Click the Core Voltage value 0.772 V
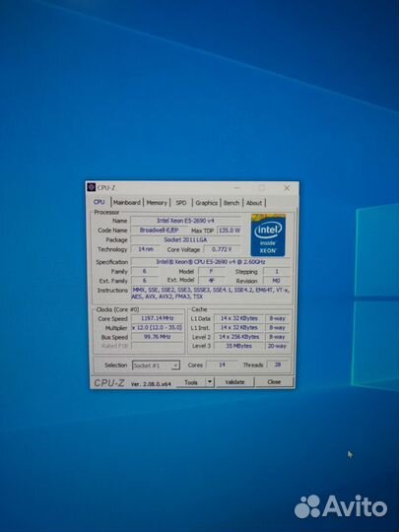Image resolution: width=399 pixels, height=532 pixels. tap(222, 249)
